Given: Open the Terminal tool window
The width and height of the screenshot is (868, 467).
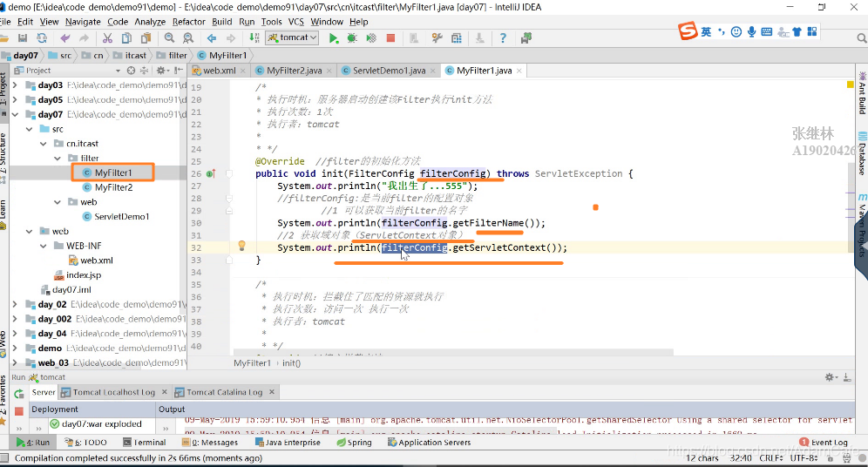Looking at the screenshot, I should [x=144, y=443].
